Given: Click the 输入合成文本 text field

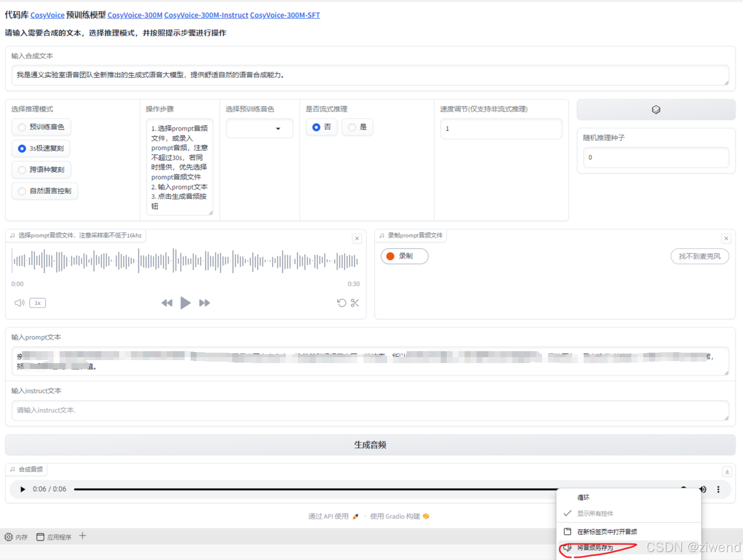Looking at the screenshot, I should point(370,75).
